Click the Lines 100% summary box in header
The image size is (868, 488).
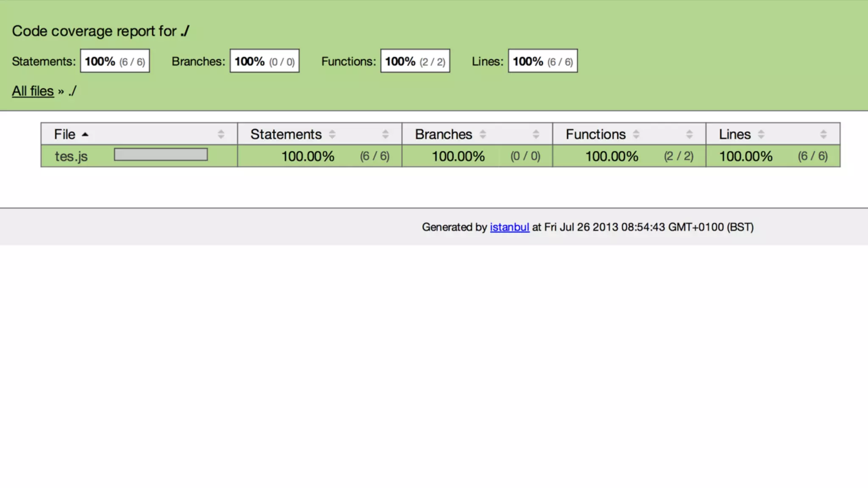[542, 61]
